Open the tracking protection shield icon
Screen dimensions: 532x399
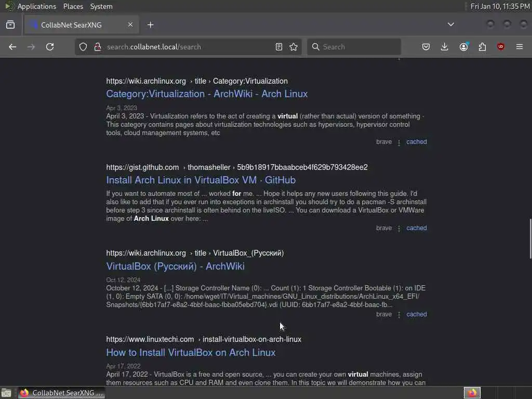tap(83, 47)
